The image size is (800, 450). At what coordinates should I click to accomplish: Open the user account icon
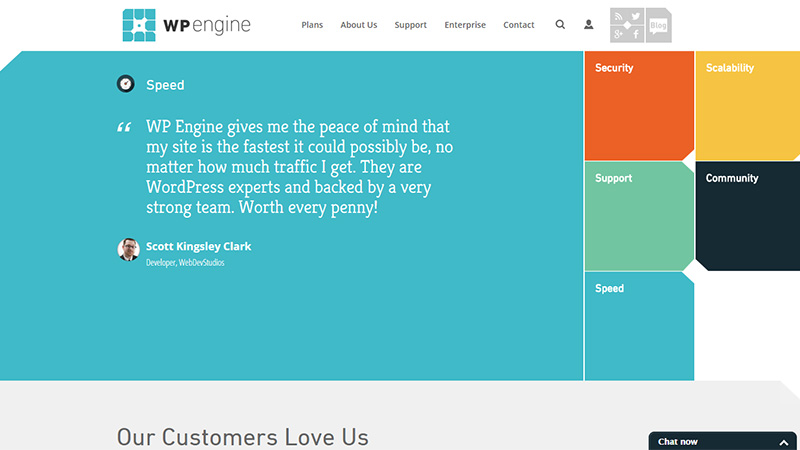point(588,24)
